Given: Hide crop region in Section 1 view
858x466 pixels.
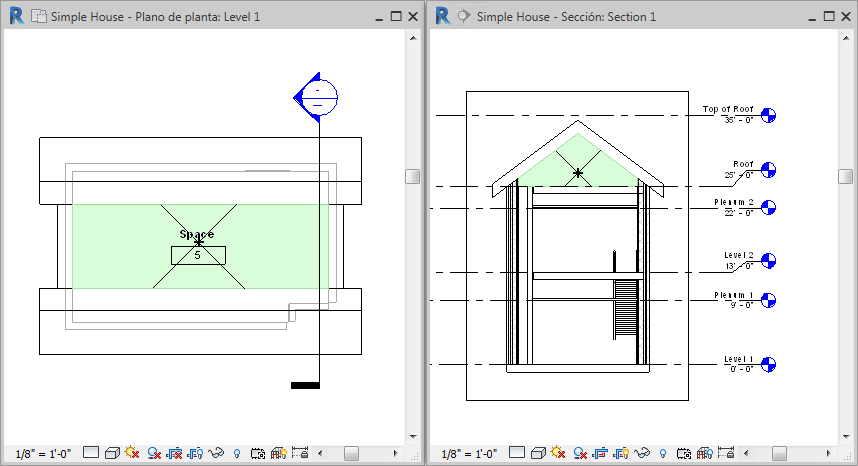Looking at the screenshot, I should coord(622,453).
